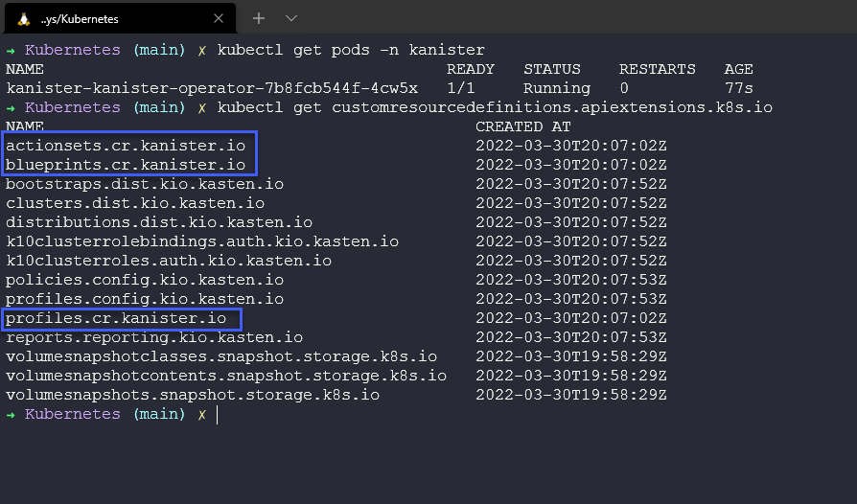Click the Running status text
857x504 pixels.
[556, 88]
